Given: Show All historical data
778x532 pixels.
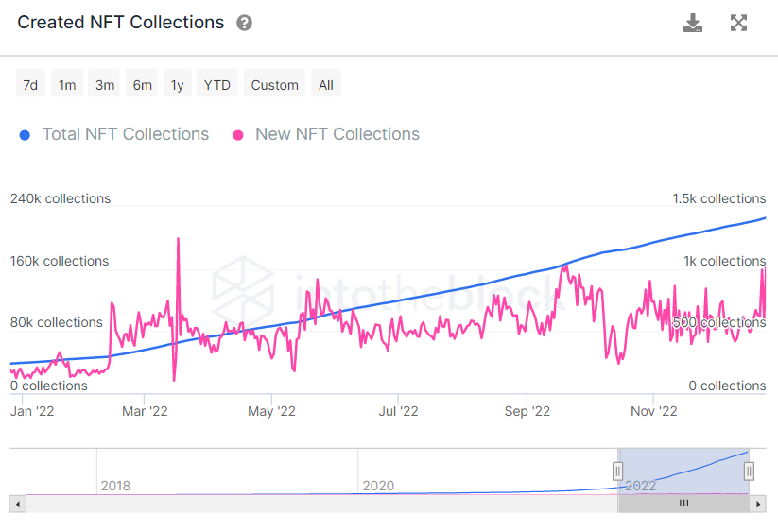Looking at the screenshot, I should click(x=326, y=83).
